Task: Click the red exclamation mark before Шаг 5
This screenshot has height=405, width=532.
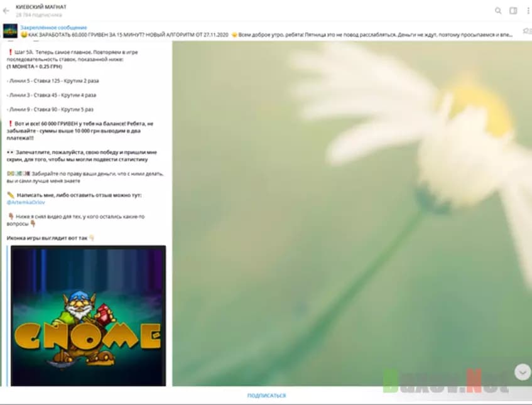Action: click(9, 52)
